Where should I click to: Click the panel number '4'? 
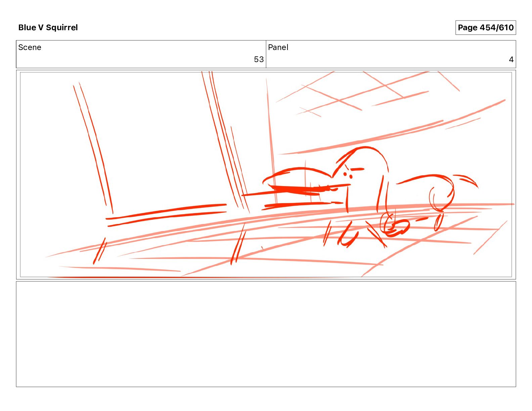click(511, 59)
